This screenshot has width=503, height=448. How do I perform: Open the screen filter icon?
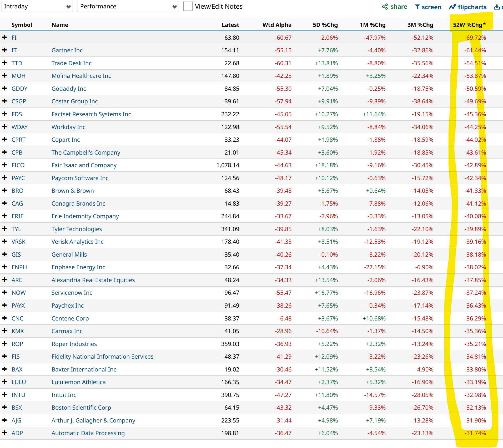point(417,7)
